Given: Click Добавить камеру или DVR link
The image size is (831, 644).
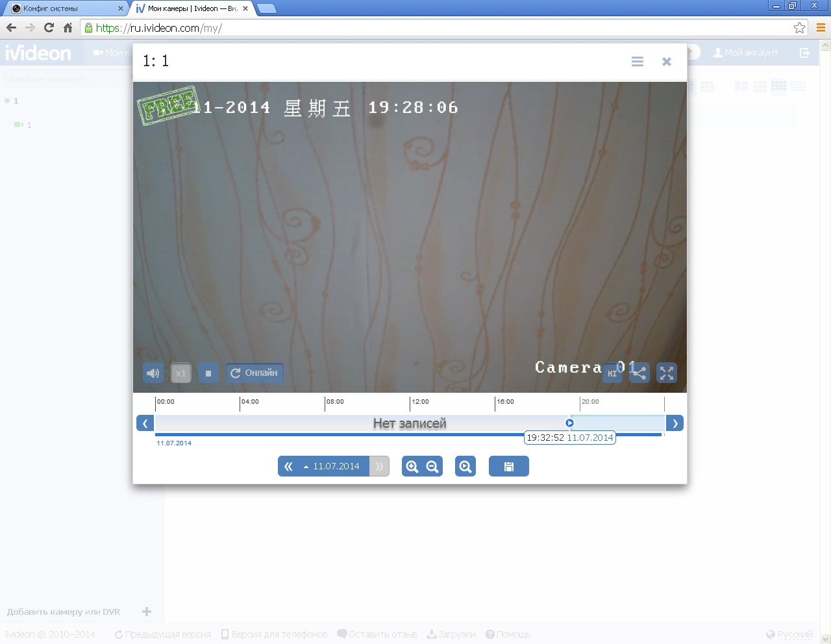Looking at the screenshot, I should (x=64, y=612).
